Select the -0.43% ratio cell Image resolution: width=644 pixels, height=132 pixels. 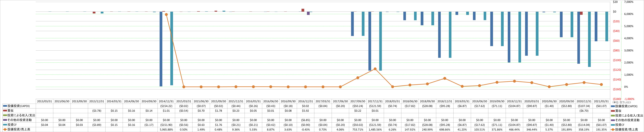point(305,130)
